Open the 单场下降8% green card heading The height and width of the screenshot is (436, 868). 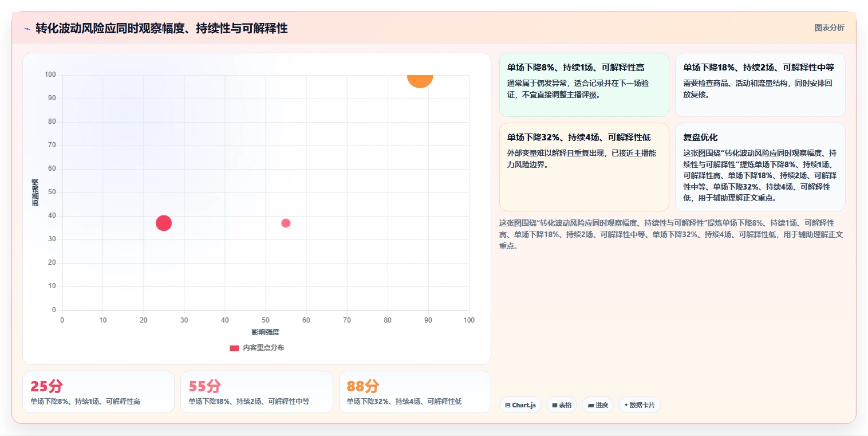[x=575, y=68]
